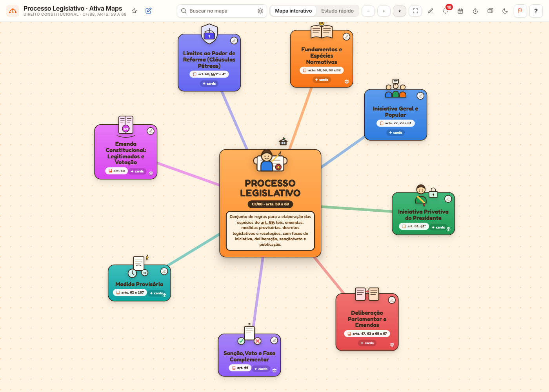This screenshot has height=392, width=549.
Task: Zoom out with the minus button
Action: click(368, 11)
